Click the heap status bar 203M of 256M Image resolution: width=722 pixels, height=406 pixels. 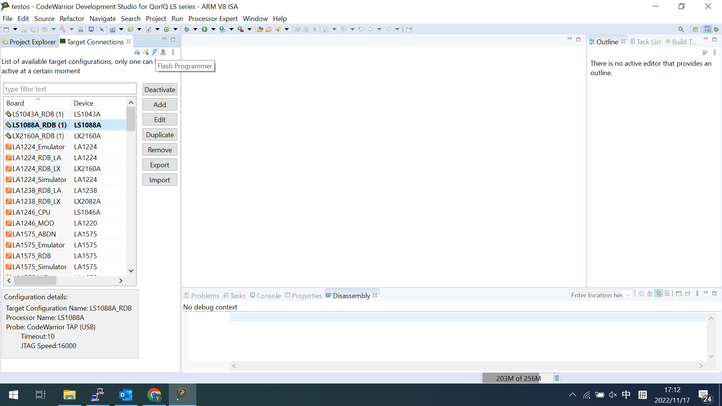point(518,378)
